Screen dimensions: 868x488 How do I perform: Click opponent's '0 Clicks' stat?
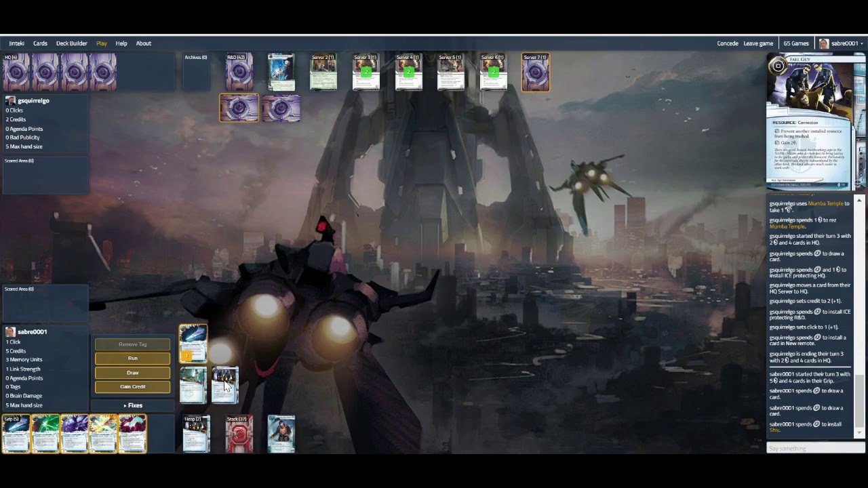pos(14,110)
